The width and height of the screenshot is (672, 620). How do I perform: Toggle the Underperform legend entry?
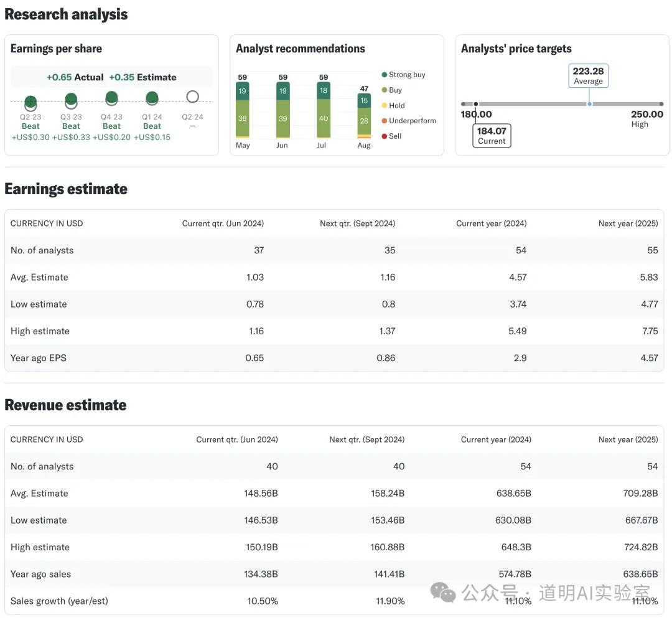(x=408, y=121)
